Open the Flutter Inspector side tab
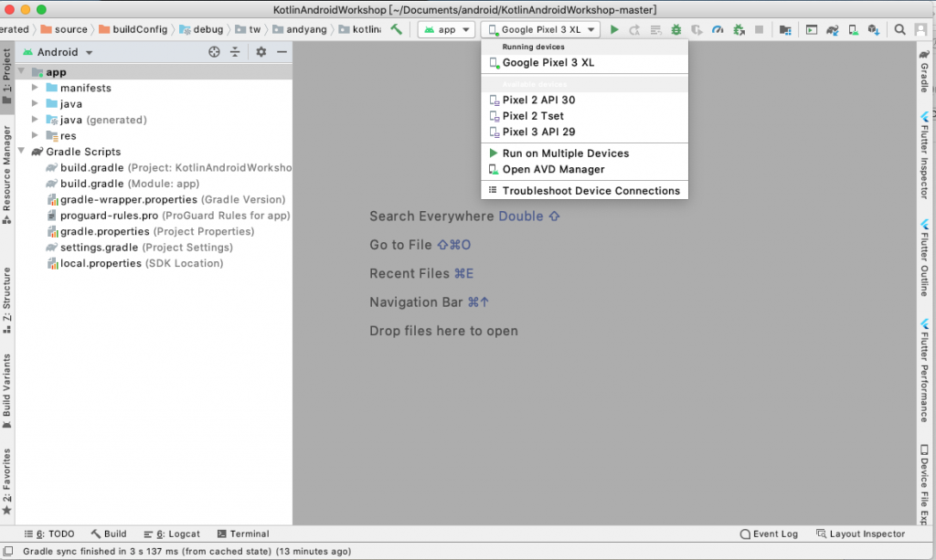This screenshot has height=560, width=936. [924, 155]
